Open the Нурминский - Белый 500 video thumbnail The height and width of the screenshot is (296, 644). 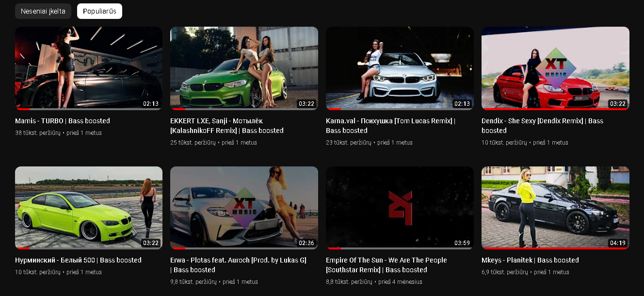89,208
